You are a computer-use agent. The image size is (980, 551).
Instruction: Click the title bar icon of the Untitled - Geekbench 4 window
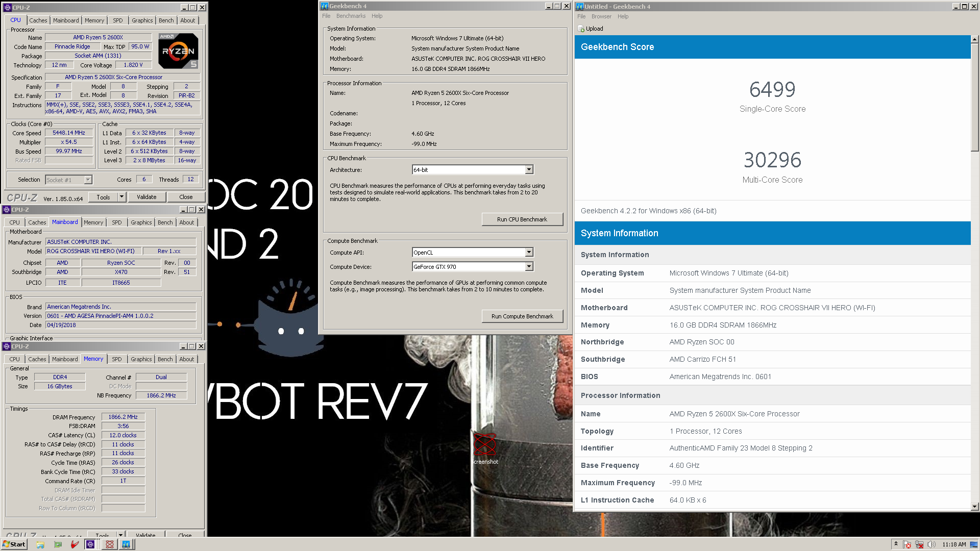[x=580, y=7]
